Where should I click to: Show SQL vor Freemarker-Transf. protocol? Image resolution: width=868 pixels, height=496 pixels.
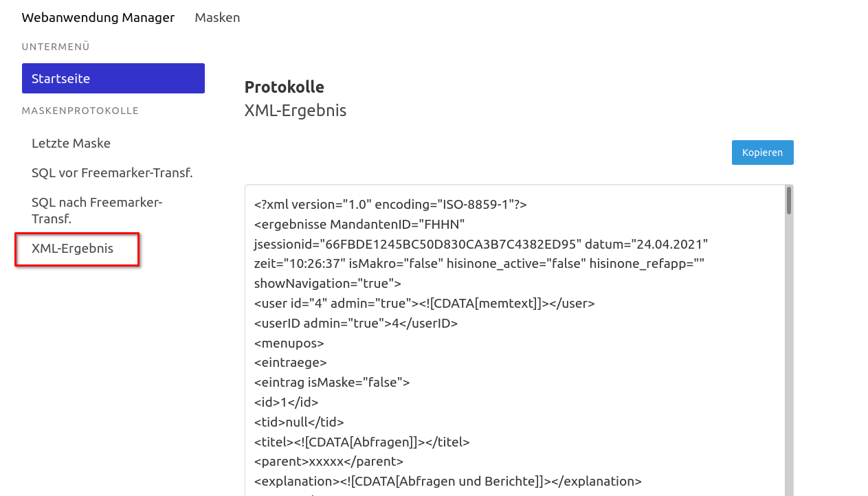tap(112, 172)
